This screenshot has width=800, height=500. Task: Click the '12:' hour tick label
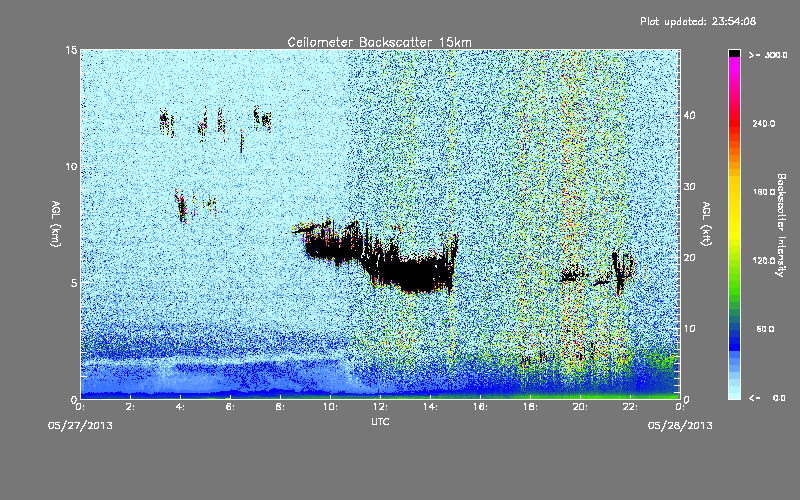[380, 407]
